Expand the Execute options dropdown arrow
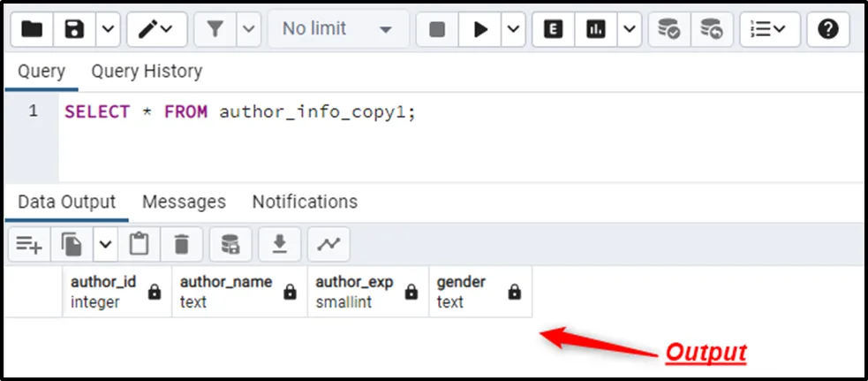 [513, 30]
